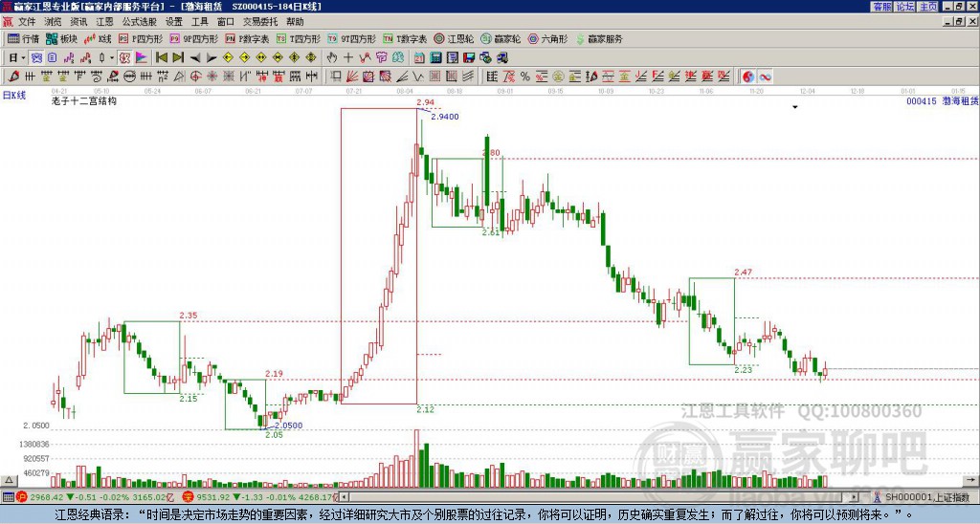Viewport: 980px width, 524px height.
Task: Open the 浏览 menu
Action: pos(53,22)
